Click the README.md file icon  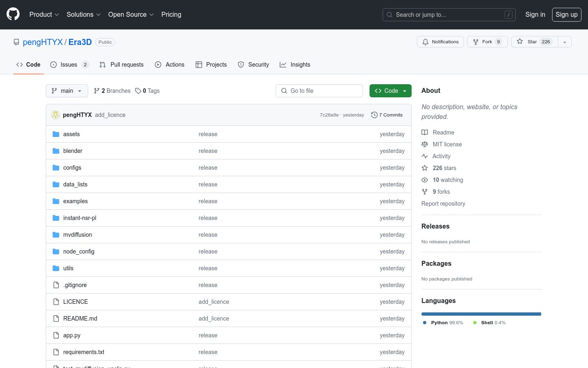click(56, 319)
